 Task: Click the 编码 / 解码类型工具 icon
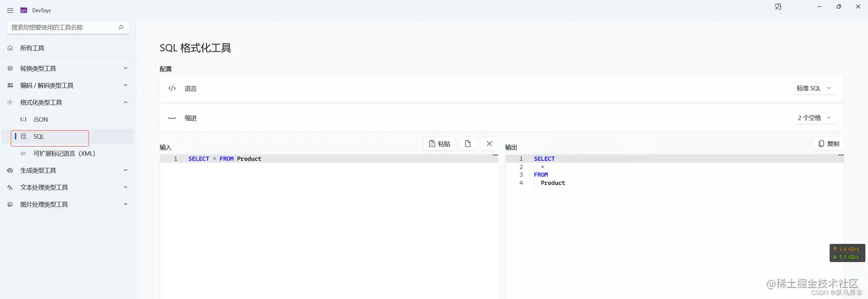pyautogui.click(x=10, y=86)
